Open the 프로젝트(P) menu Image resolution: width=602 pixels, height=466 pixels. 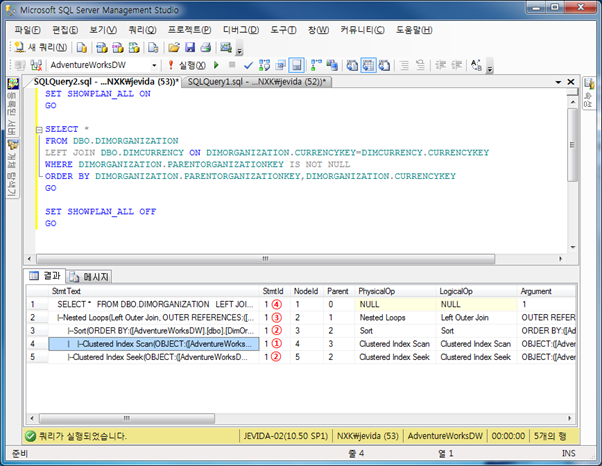[190, 30]
